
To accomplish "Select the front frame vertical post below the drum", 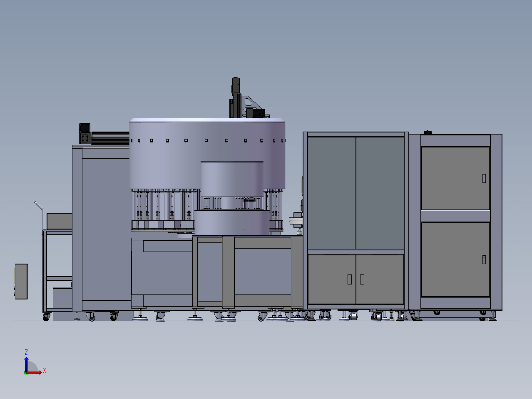I will pos(228,272).
